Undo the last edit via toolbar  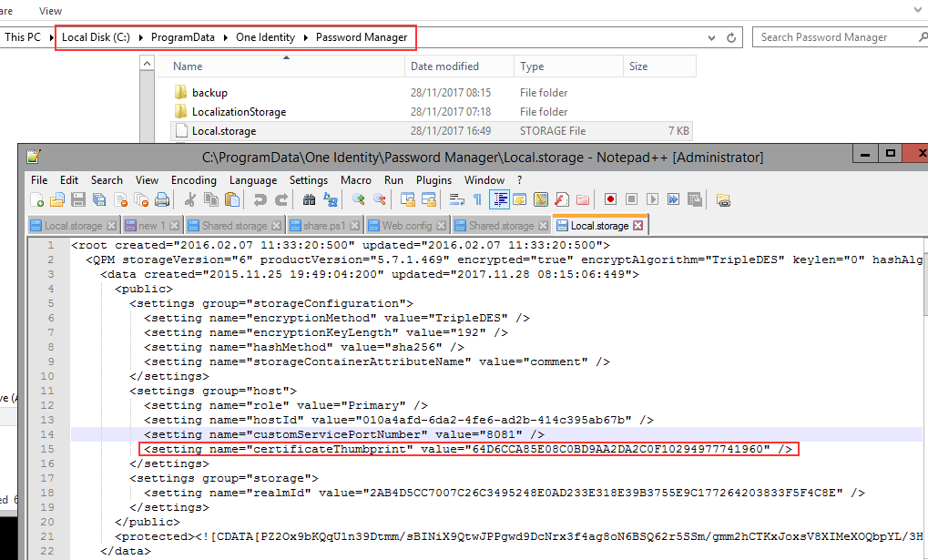pyautogui.click(x=260, y=199)
